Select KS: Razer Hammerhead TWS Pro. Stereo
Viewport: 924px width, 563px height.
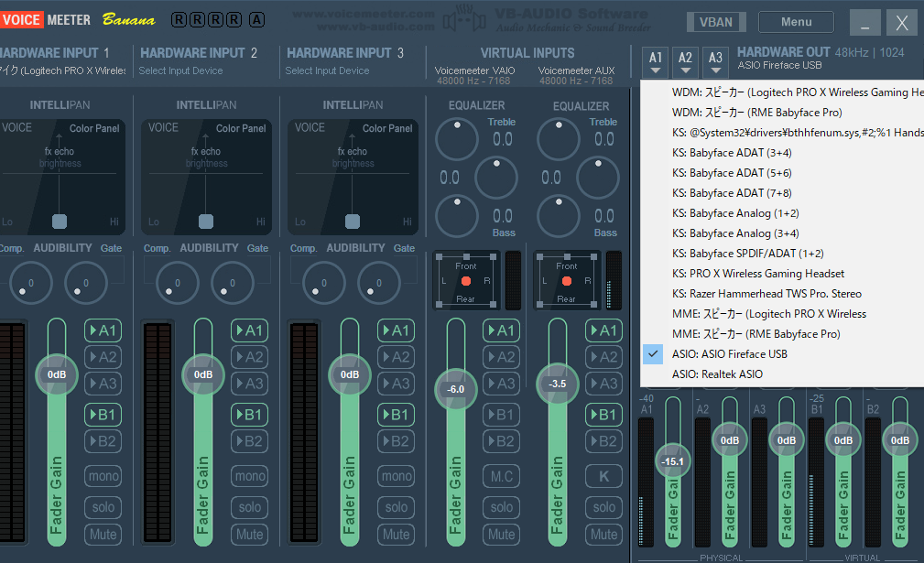782,293
